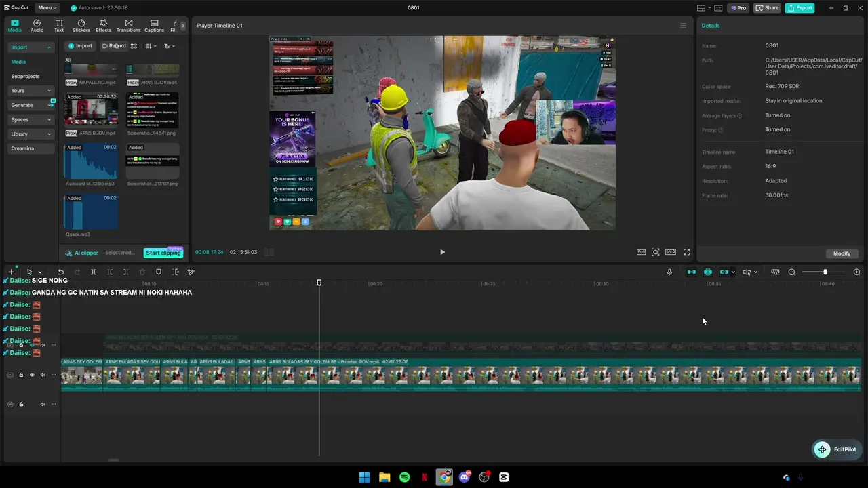Switch to the Effects tab
This screenshot has width=868, height=488.
coord(103,26)
